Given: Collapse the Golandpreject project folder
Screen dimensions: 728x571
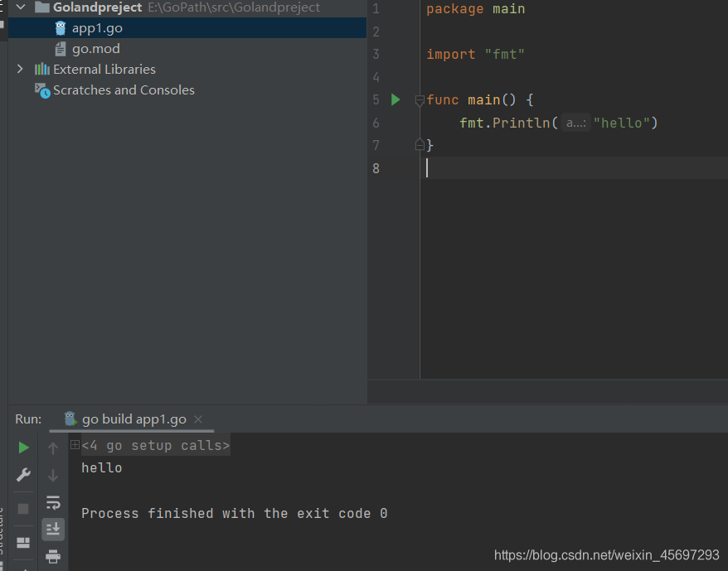Looking at the screenshot, I should tap(21, 7).
